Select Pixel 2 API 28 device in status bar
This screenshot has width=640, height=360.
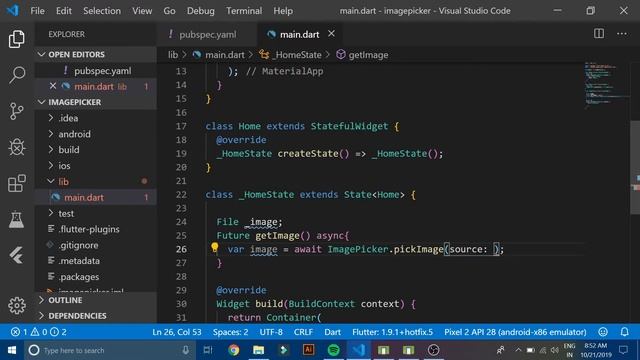(x=515, y=332)
